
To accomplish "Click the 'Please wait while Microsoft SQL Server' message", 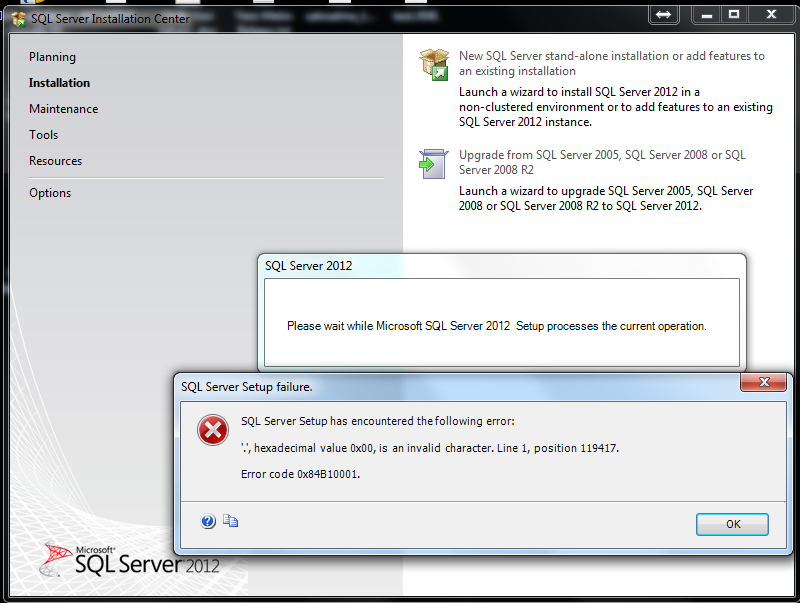I will (496, 326).
